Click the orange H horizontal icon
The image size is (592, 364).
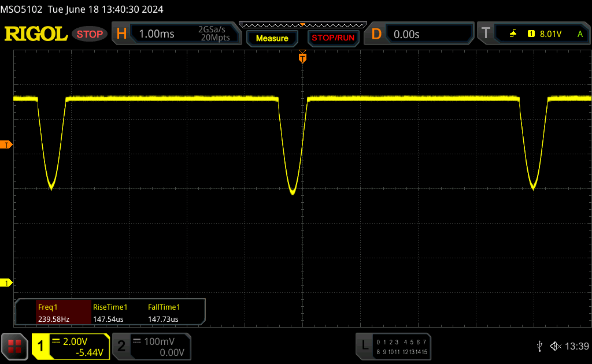click(x=121, y=34)
